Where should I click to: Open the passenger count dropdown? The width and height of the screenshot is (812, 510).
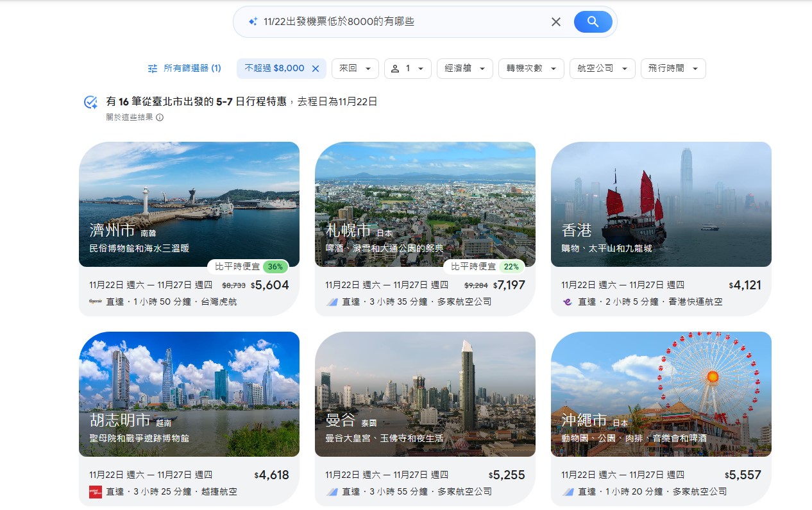pos(407,68)
